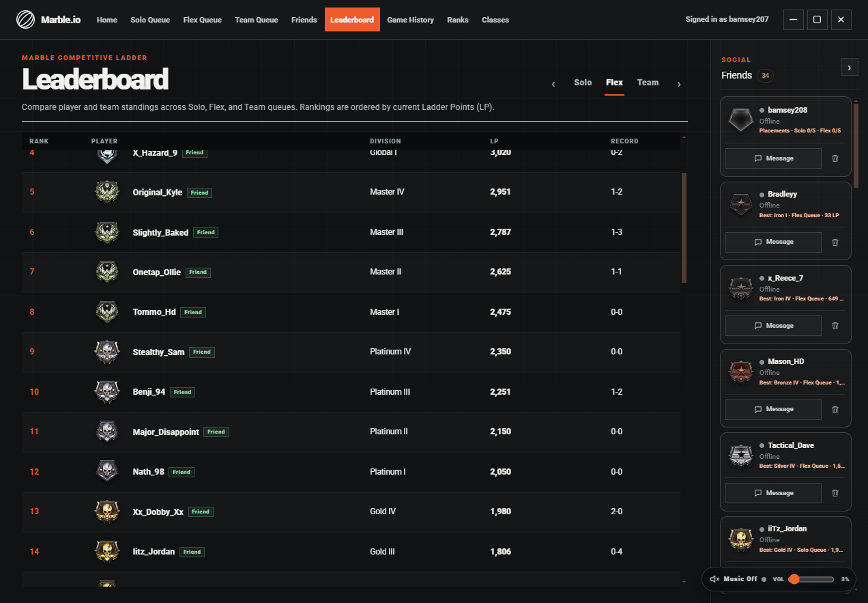
Task: Click Bradleyy's avatar in friends list
Action: tap(740, 204)
